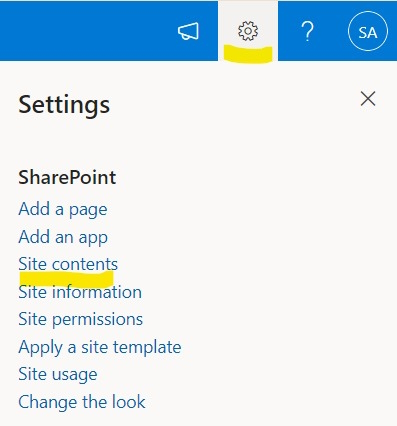Click empty blue header bar beside the megaphone
397x426 pixels.
(x=87, y=31)
